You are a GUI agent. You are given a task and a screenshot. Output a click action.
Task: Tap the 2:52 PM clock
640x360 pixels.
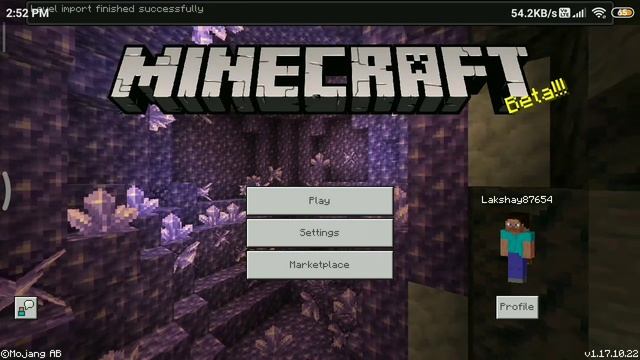(x=27, y=13)
